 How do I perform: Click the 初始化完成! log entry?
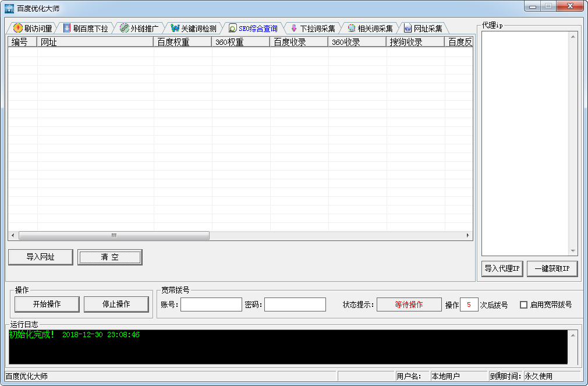[32, 335]
